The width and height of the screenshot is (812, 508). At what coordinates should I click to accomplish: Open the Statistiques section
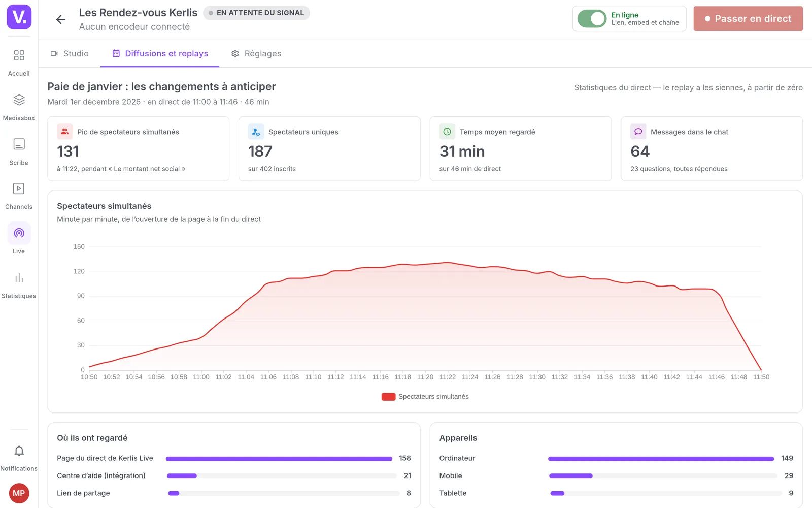(x=19, y=285)
